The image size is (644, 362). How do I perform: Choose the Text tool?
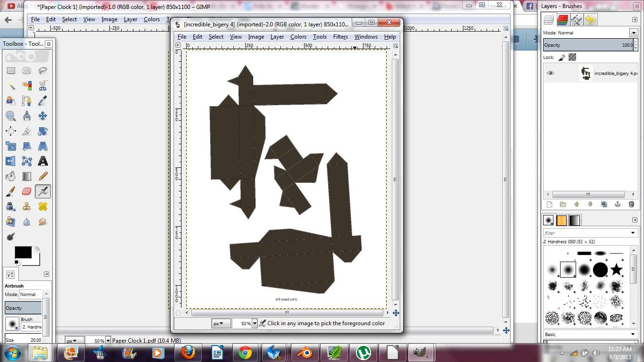click(x=42, y=161)
